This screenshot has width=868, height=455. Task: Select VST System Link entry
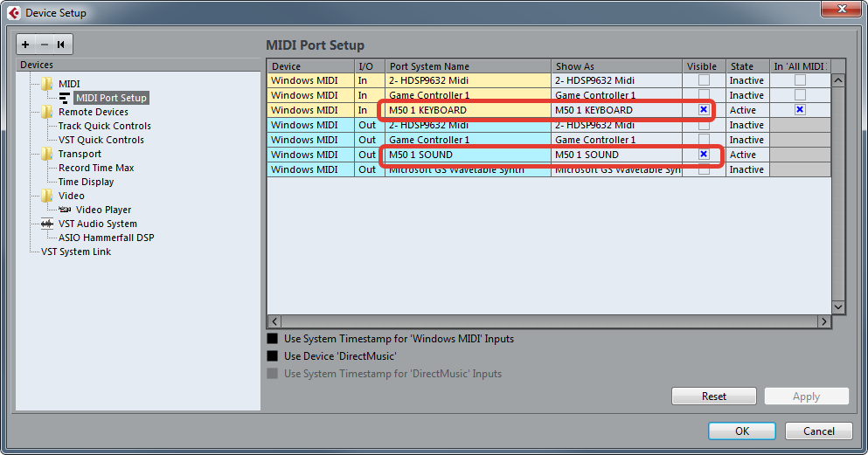pyautogui.click(x=76, y=252)
